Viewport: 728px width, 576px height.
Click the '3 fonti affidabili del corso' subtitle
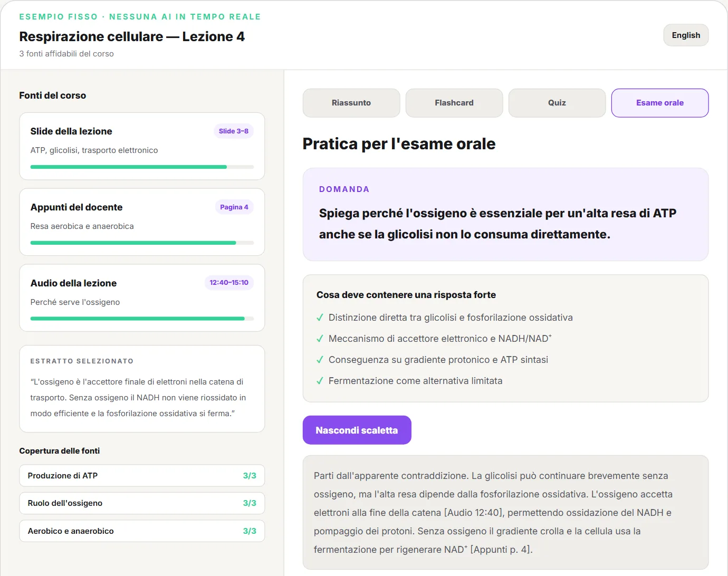(x=66, y=54)
